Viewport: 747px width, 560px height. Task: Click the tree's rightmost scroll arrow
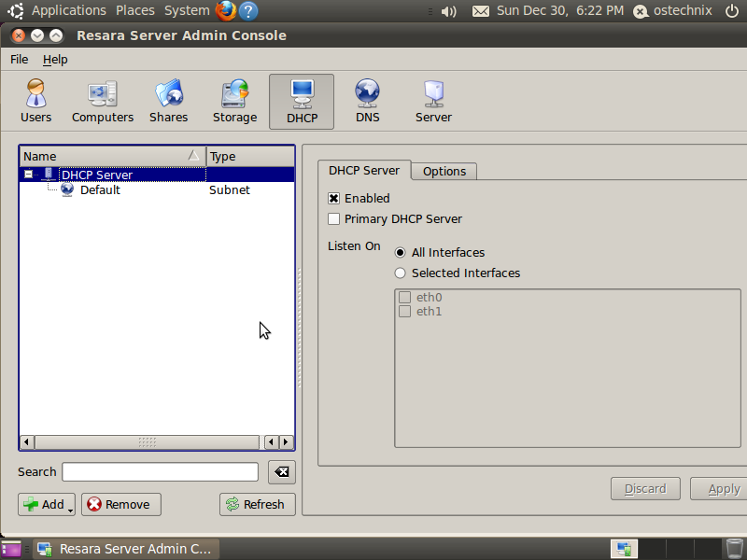pos(287,441)
